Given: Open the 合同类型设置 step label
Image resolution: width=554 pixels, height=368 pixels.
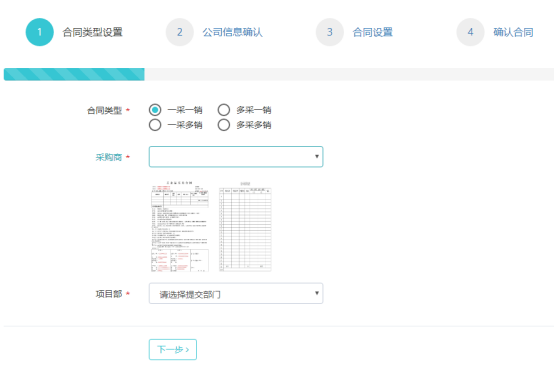Looking at the screenshot, I should click(x=93, y=32).
